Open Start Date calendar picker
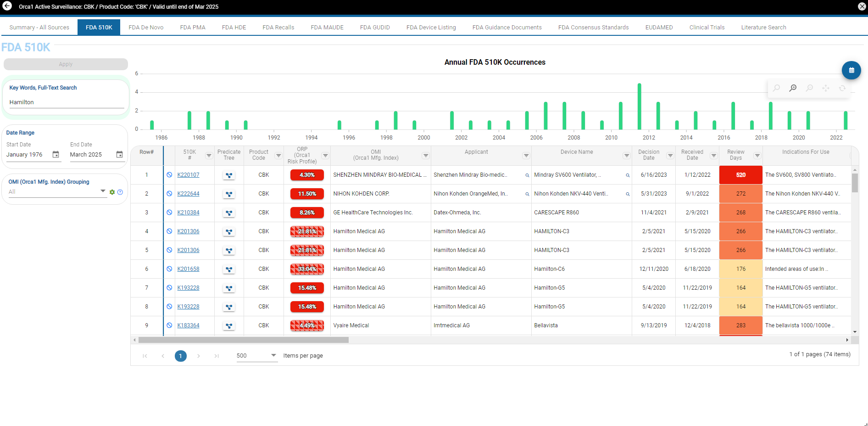Viewport: 868px width, 426px height. pos(56,155)
